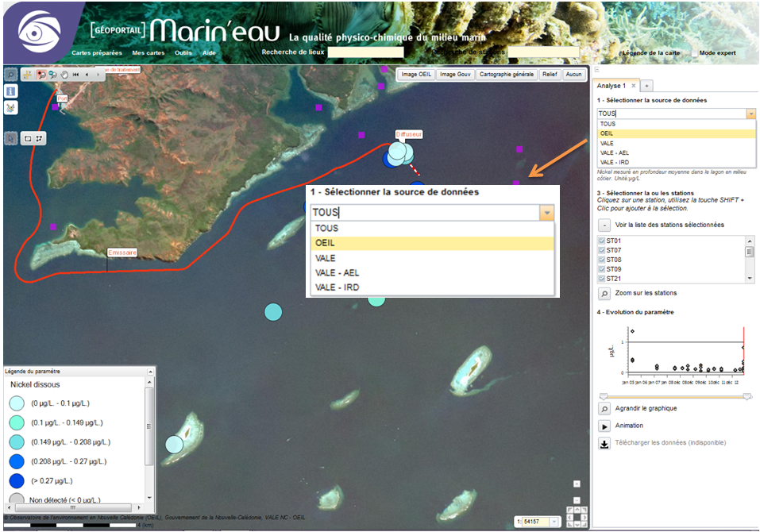
Task: Open the Cartes préparées menu
Action: pos(97,53)
